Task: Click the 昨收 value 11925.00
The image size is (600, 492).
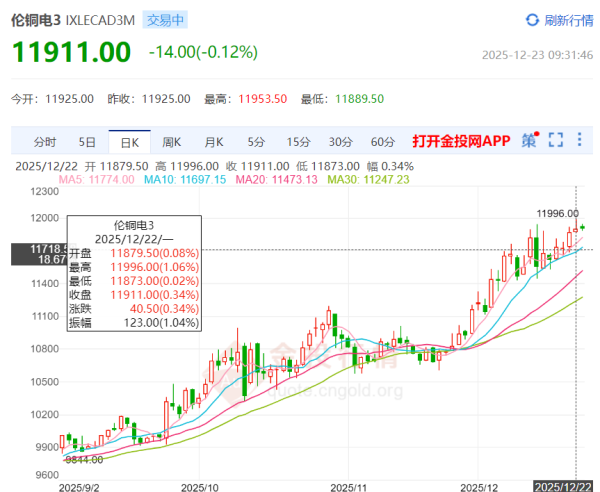Action: tap(166, 99)
